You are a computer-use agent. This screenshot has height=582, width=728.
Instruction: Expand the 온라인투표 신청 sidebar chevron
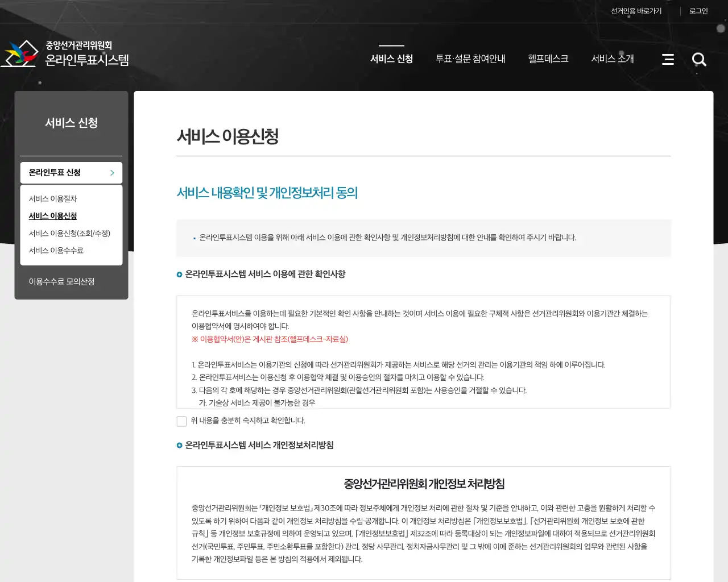[111, 173]
